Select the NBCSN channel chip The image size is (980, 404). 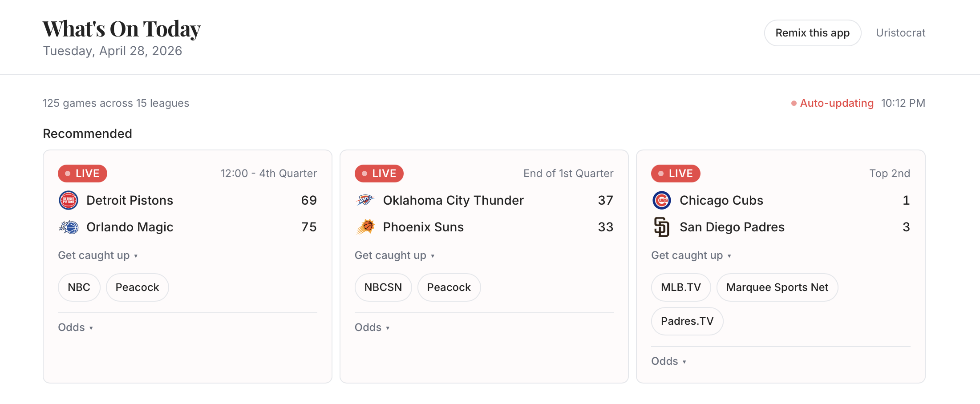pos(383,287)
